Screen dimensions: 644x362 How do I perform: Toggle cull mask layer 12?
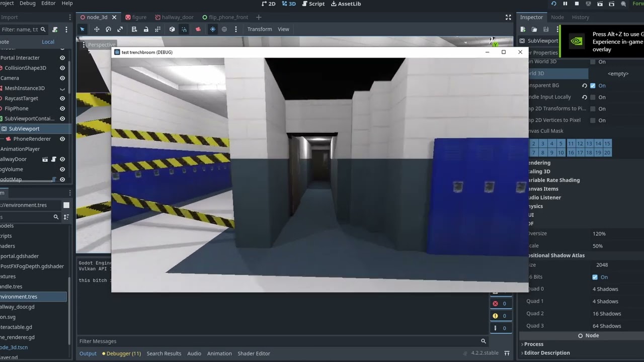click(x=580, y=144)
